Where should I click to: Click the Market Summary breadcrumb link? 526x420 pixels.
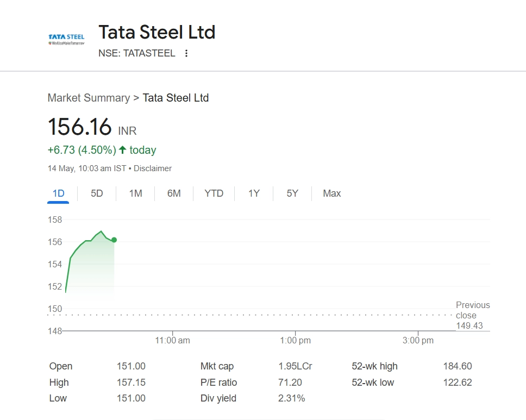89,98
